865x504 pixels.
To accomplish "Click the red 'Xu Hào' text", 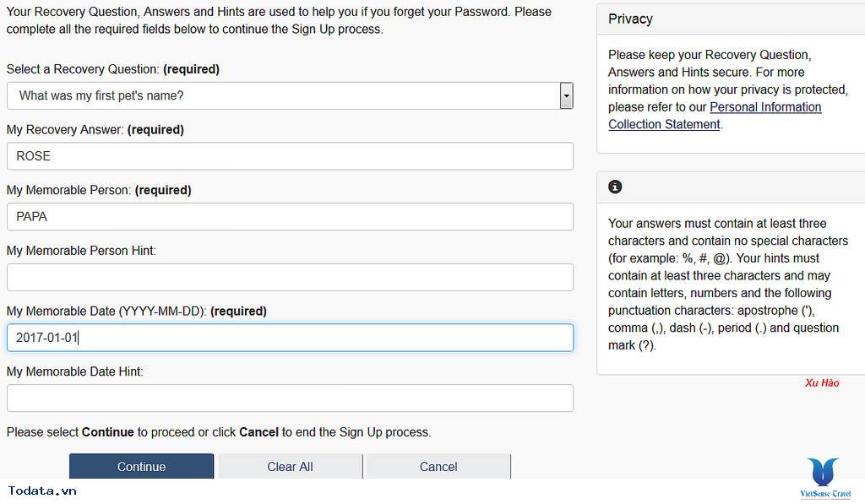I will point(822,383).
